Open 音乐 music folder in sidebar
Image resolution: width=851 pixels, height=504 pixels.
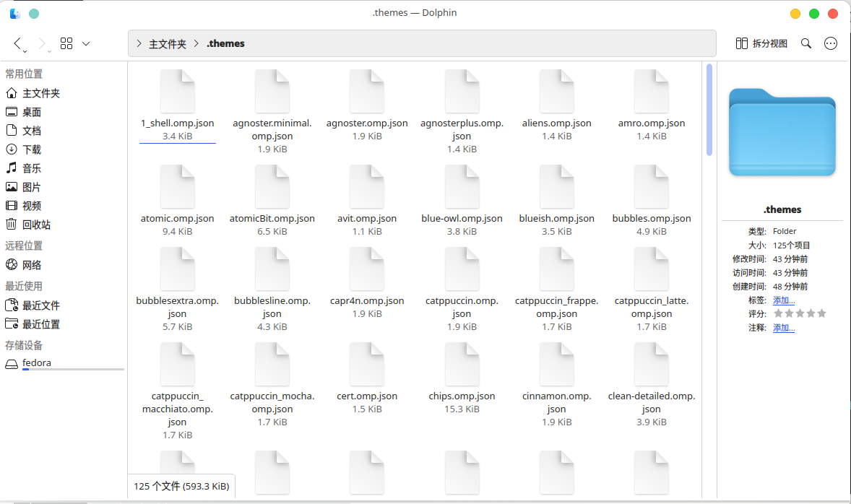point(32,168)
